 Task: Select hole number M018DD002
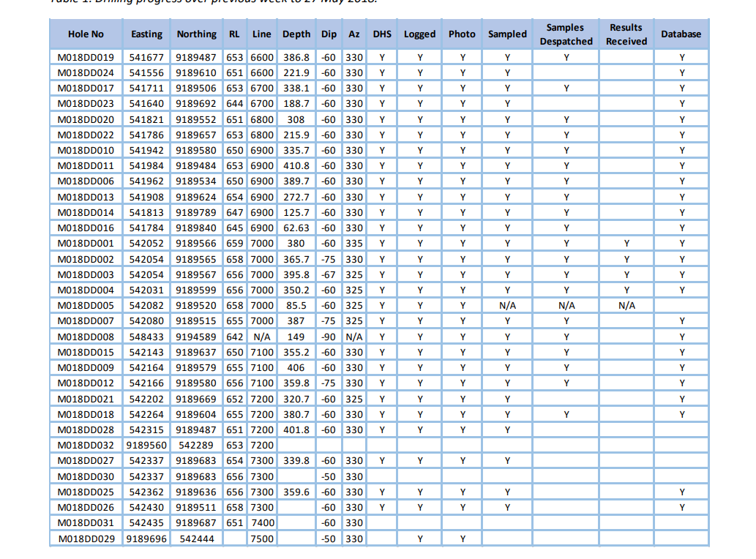coord(86,259)
